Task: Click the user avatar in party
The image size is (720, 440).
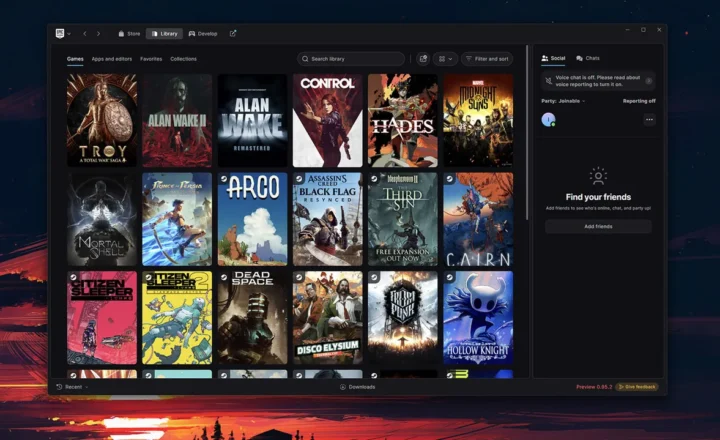Action: point(548,119)
